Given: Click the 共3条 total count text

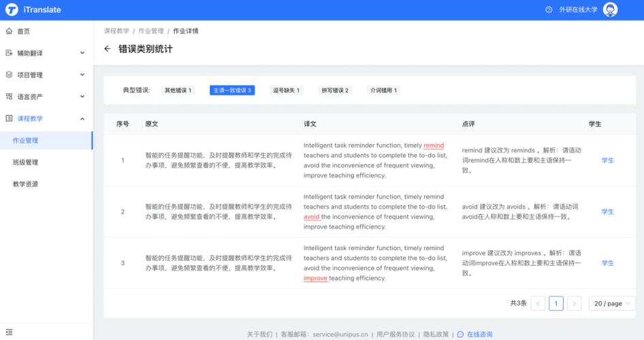Looking at the screenshot, I should (518, 303).
